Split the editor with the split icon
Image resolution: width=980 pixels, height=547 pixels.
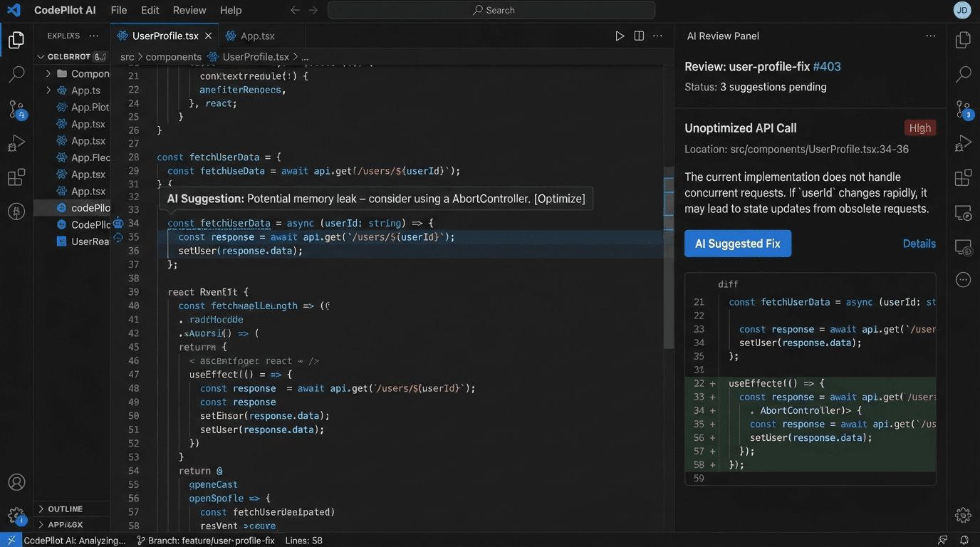point(639,36)
